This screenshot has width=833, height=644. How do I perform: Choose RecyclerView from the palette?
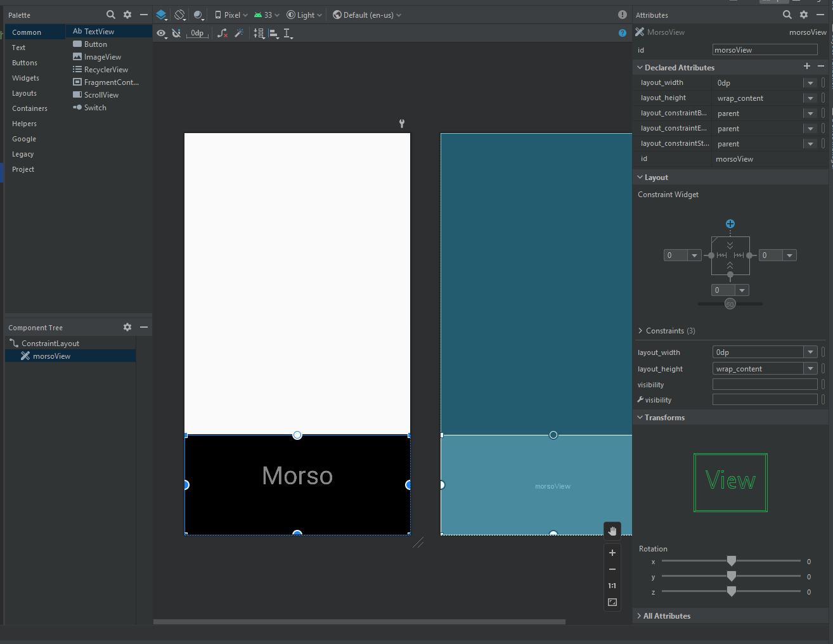pyautogui.click(x=109, y=70)
